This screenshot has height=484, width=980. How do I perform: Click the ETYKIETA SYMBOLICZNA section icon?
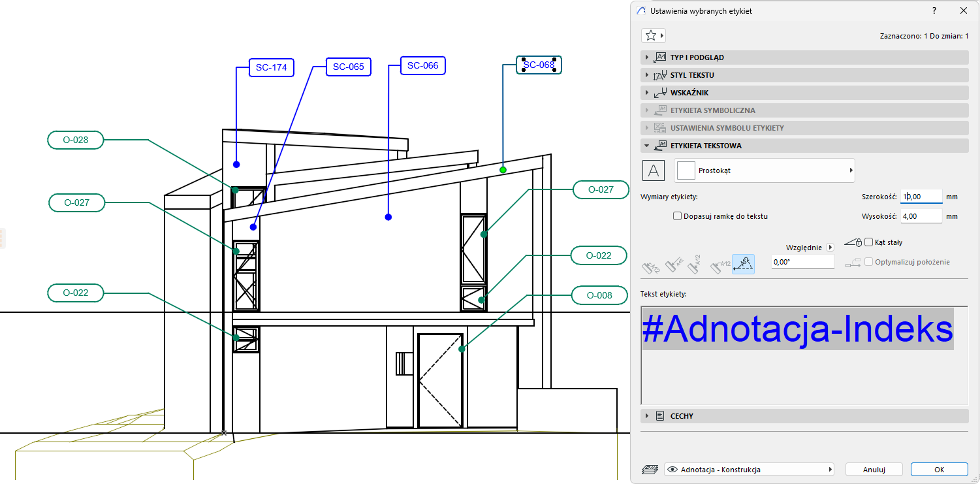(660, 110)
